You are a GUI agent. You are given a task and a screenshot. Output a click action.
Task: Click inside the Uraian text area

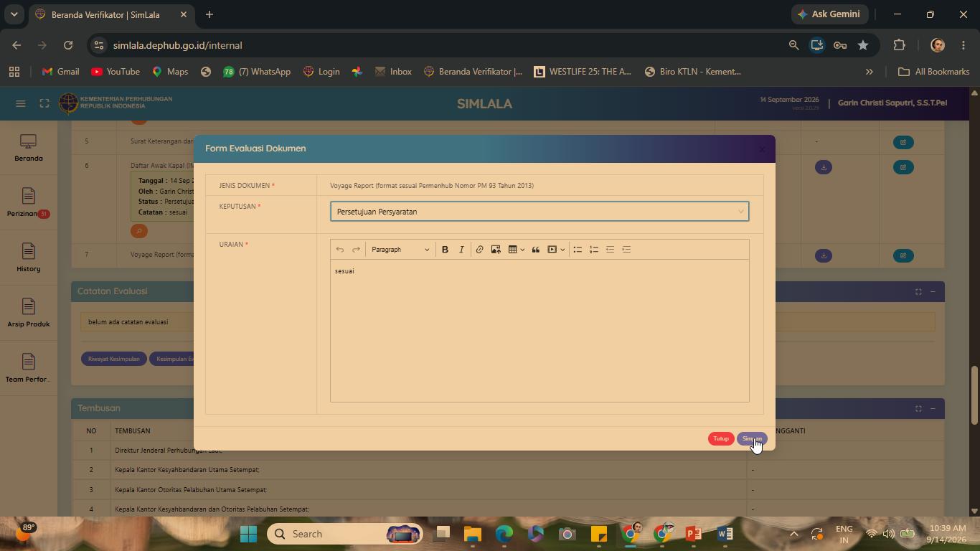tap(540, 330)
